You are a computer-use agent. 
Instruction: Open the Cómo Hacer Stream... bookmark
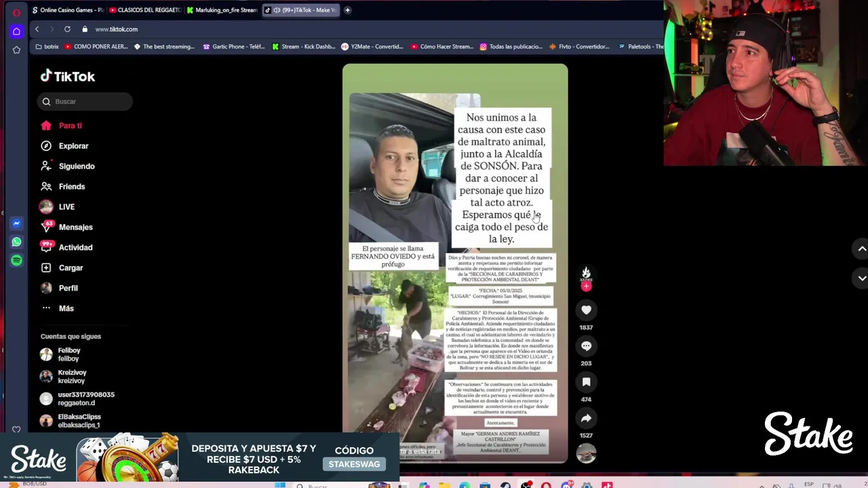[442, 47]
